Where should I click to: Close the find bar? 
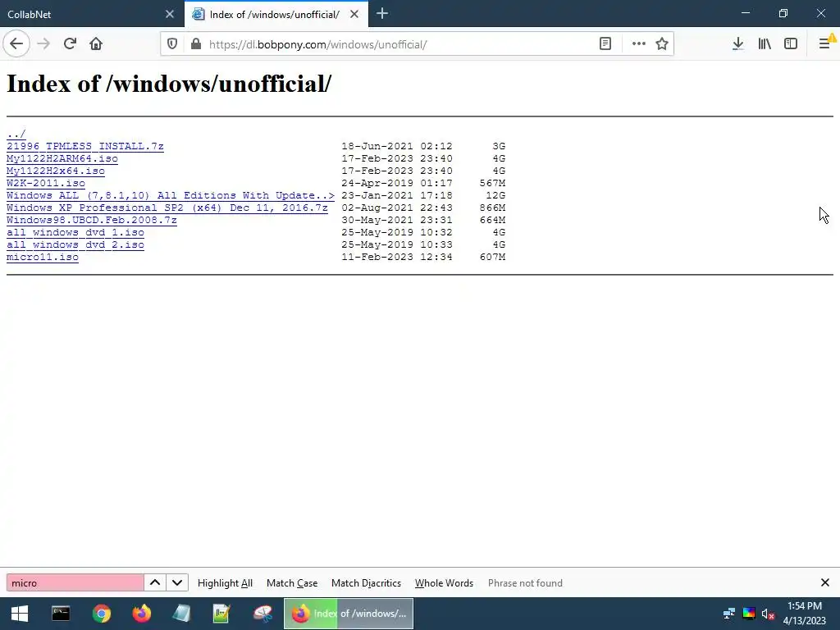click(x=825, y=582)
